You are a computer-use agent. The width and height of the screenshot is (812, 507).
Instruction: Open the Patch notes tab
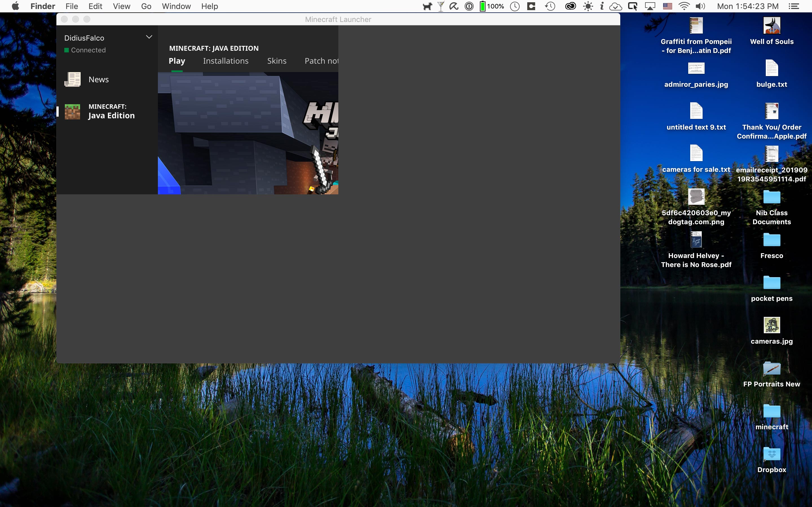click(x=321, y=61)
